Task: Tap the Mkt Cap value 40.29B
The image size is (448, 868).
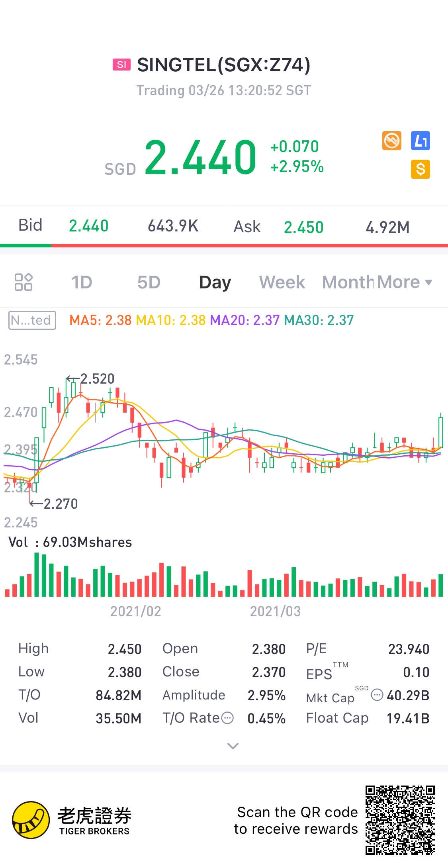Action: point(408,696)
